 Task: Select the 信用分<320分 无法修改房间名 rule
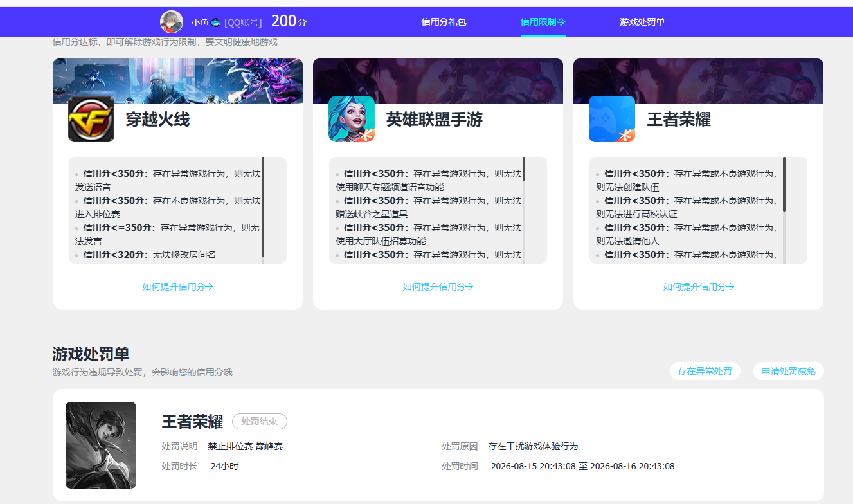click(145, 255)
